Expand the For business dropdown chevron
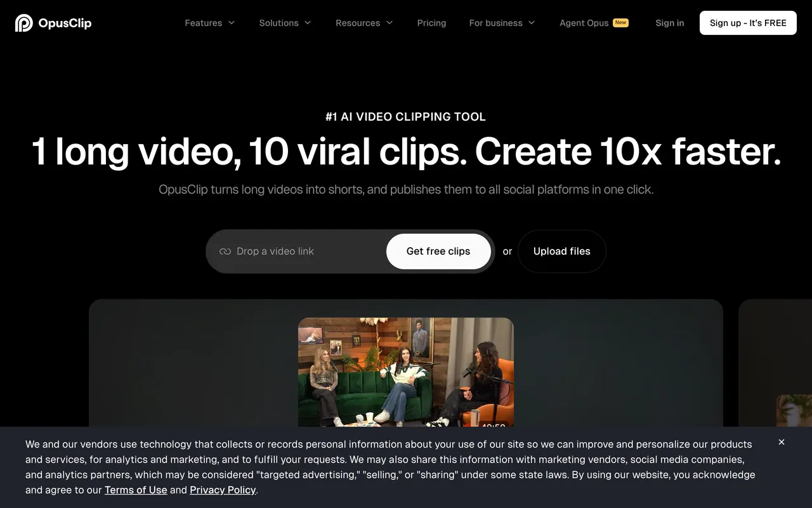Viewport: 812px width, 508px height. (x=532, y=23)
